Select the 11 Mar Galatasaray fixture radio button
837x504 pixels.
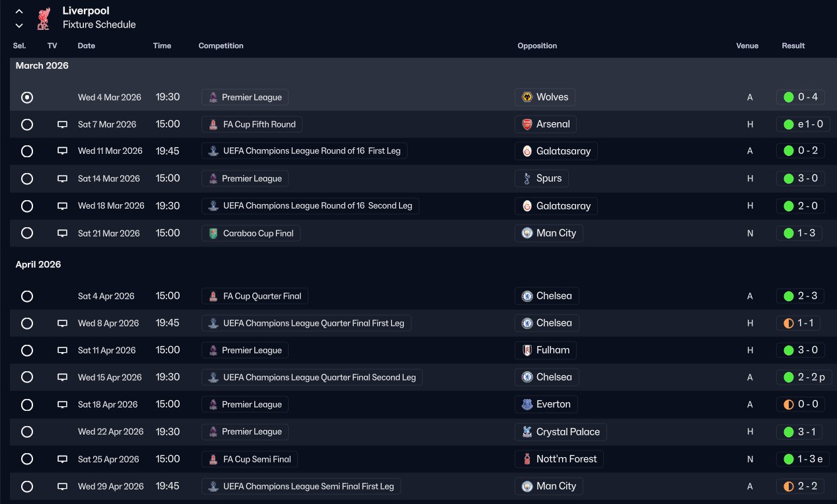27,151
